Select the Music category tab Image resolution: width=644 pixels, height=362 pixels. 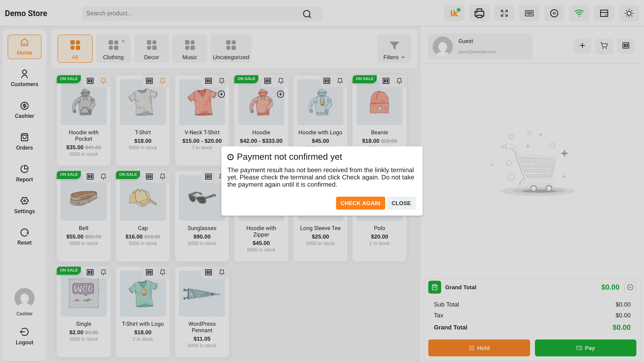pos(190,49)
